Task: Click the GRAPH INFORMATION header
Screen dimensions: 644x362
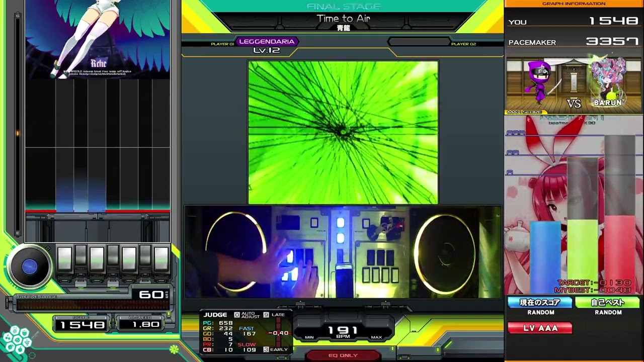Action: pos(574,4)
